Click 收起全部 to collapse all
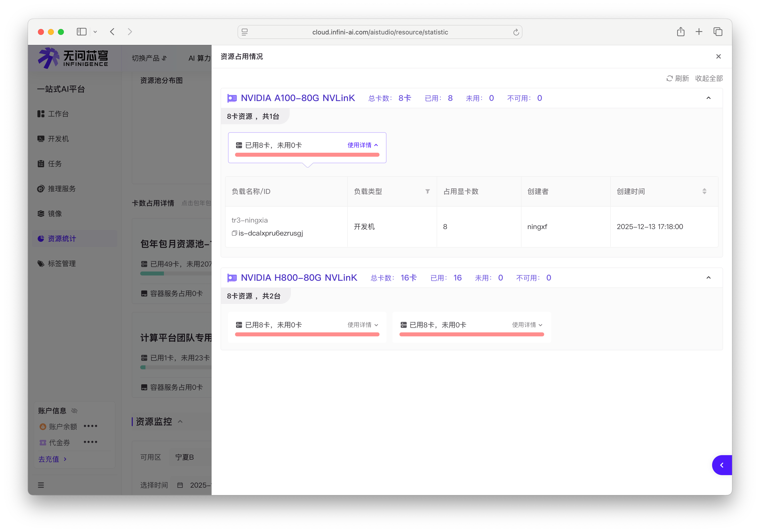 point(709,78)
